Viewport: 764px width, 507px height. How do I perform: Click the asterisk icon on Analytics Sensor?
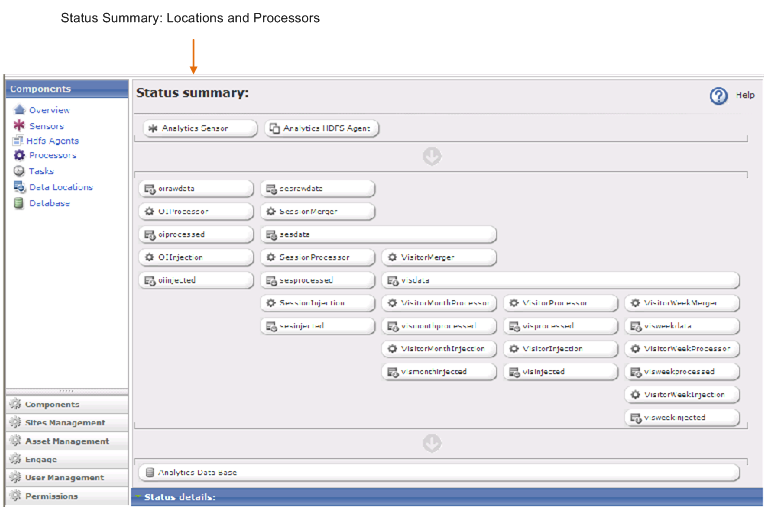click(x=153, y=128)
